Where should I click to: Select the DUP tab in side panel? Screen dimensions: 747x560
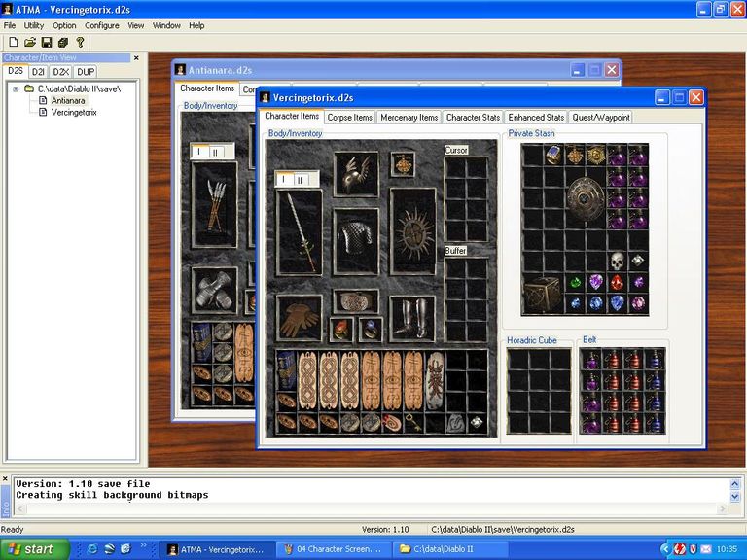click(x=86, y=72)
